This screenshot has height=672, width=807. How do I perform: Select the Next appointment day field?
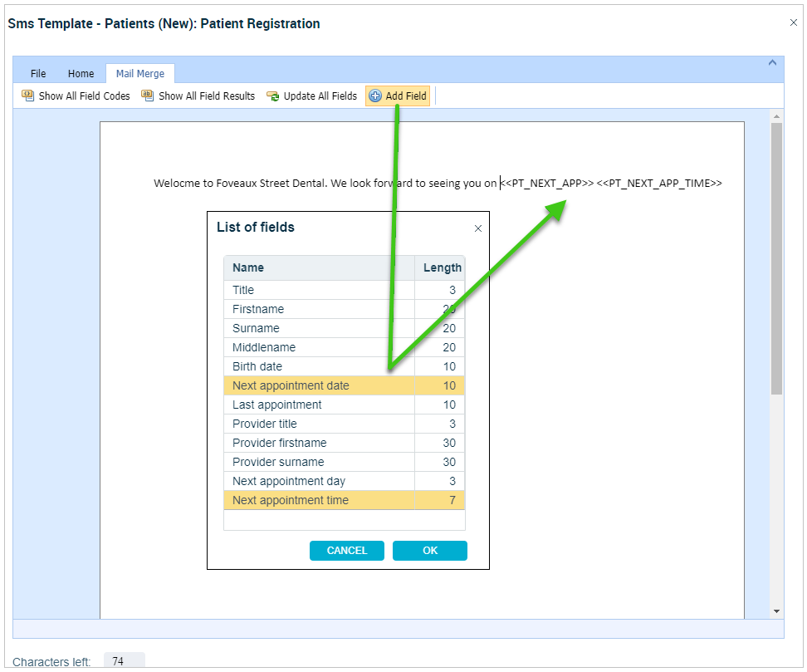point(345,480)
